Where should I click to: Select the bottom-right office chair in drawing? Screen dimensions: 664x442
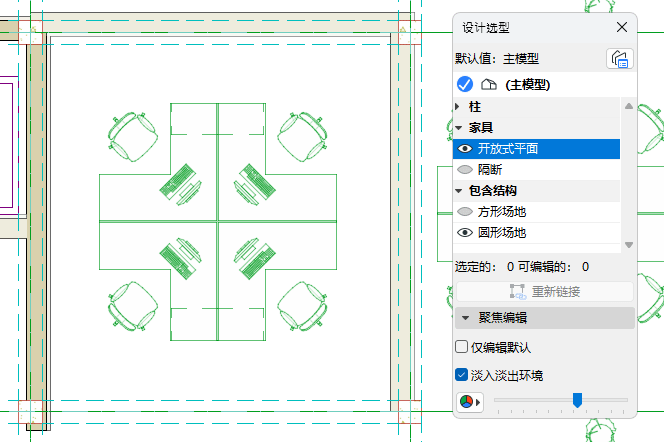[302, 306]
